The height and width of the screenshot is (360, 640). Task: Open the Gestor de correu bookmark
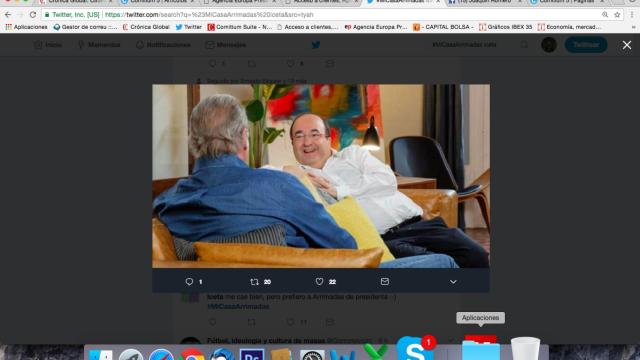[85, 27]
